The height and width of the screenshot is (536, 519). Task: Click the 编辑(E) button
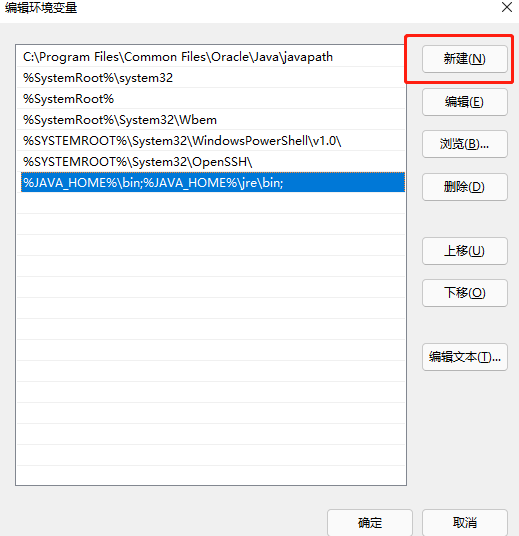click(x=465, y=102)
